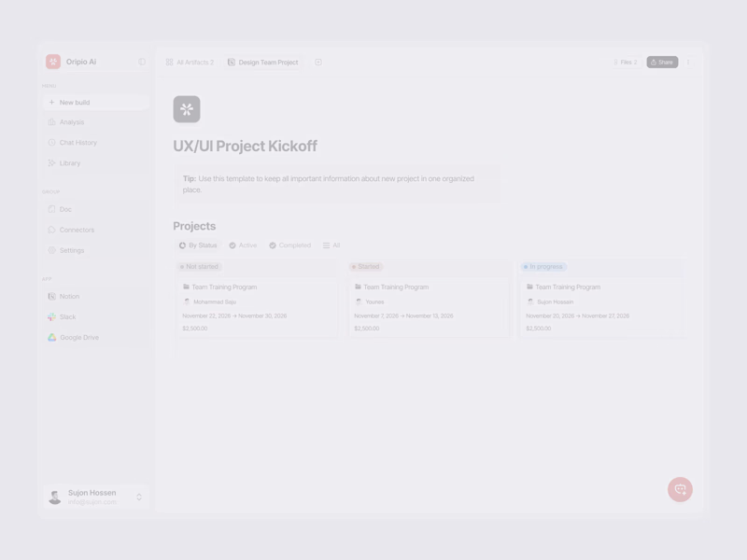Click the Doc icon in the sidebar
Screen dimensions: 747x560
(x=51, y=209)
